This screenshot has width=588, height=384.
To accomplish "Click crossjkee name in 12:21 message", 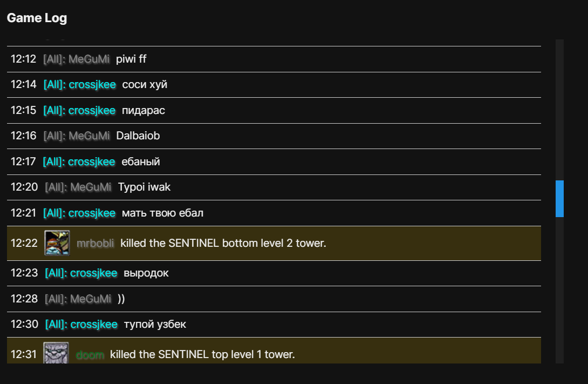I will point(92,213).
